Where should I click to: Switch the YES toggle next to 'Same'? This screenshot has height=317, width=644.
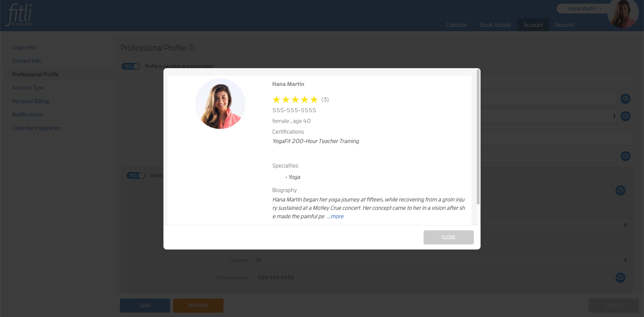pos(136,175)
